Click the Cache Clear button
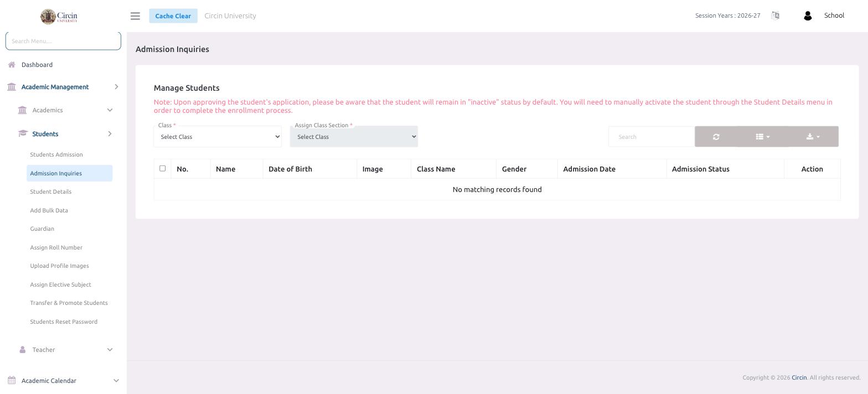 click(x=173, y=16)
